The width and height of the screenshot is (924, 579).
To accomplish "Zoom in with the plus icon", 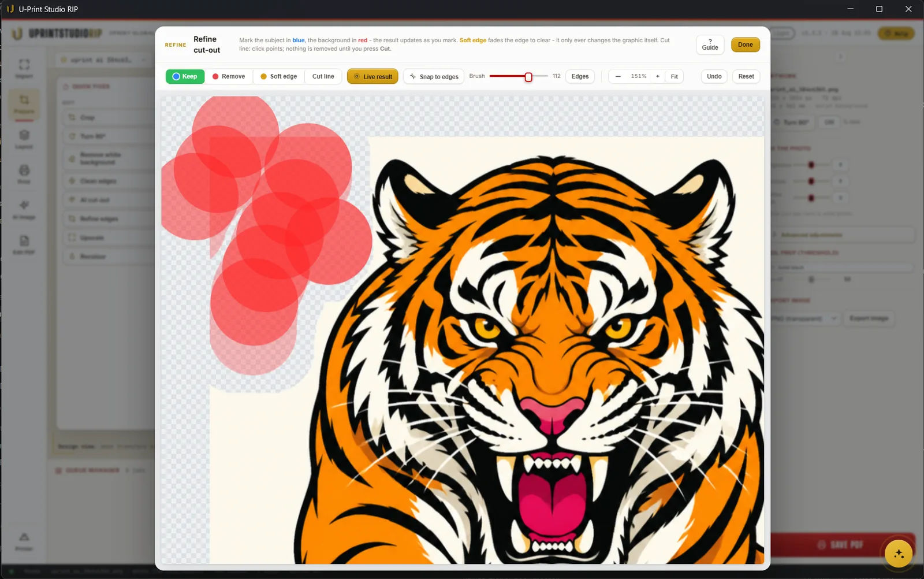I will (657, 76).
